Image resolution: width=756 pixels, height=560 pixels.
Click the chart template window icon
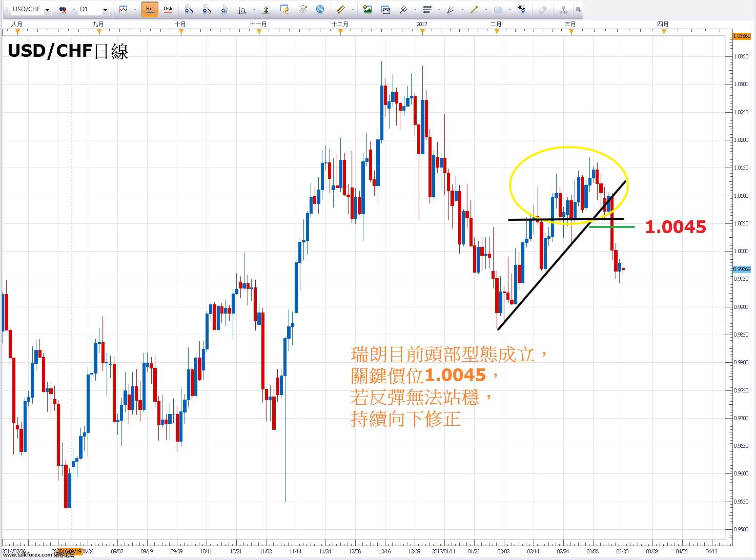tap(386, 9)
